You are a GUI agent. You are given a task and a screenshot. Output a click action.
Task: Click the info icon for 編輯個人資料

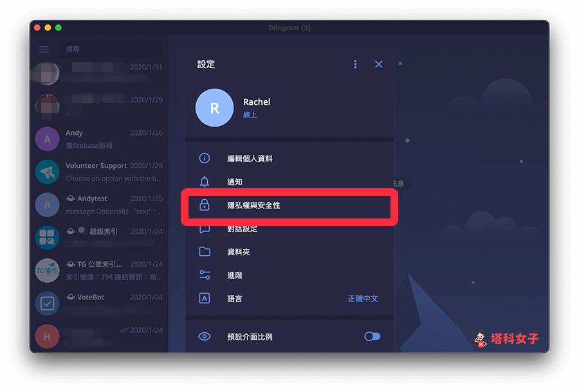(x=205, y=158)
